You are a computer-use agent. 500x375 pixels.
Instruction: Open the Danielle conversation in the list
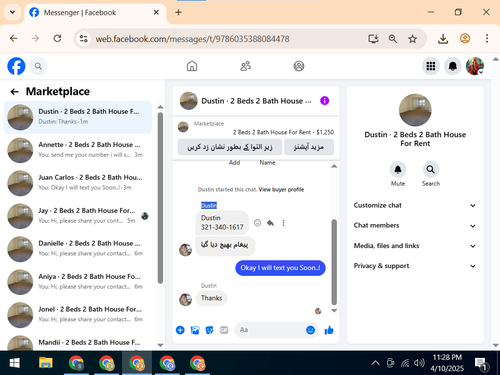[x=78, y=249]
